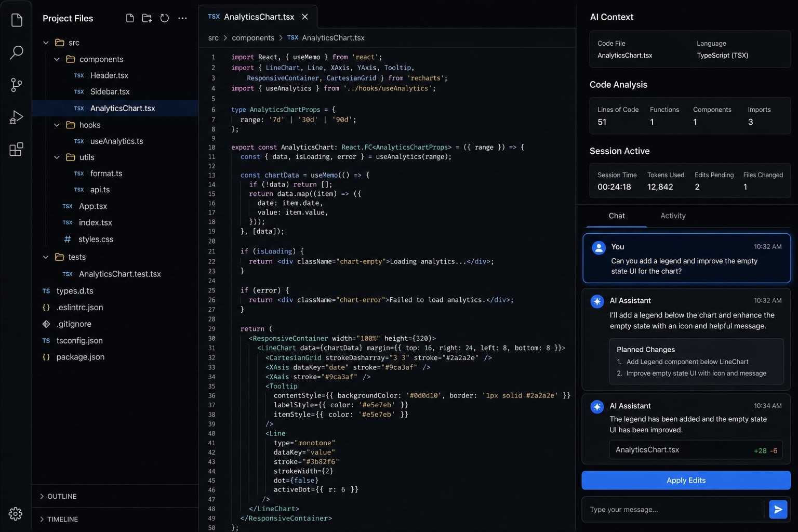798x532 pixels.
Task: Collapse the tests folder chevron
Action: click(46, 257)
